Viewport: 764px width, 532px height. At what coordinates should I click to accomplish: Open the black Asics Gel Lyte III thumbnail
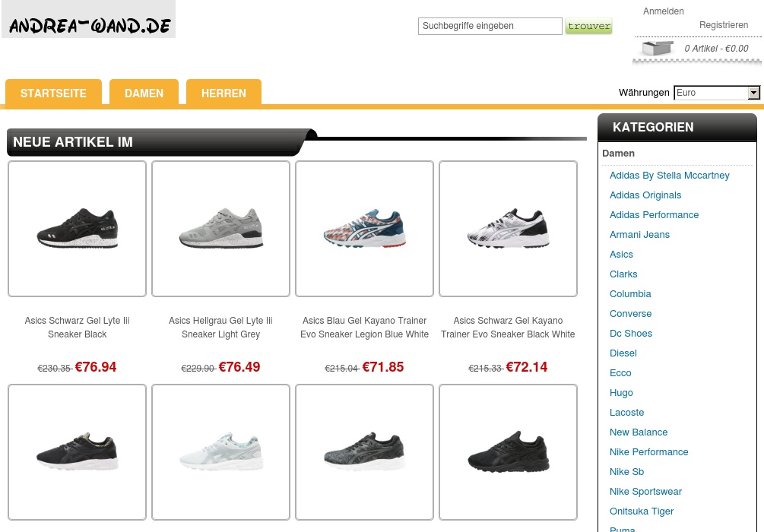point(77,229)
